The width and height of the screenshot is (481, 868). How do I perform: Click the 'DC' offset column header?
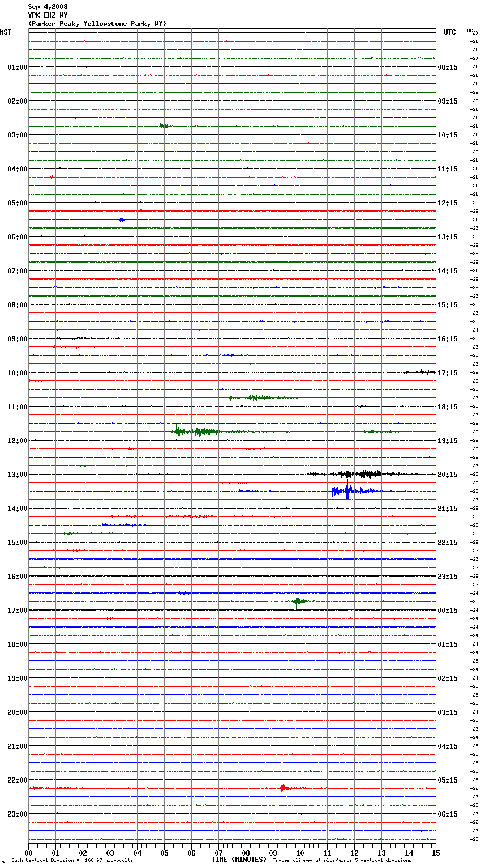coord(470,31)
